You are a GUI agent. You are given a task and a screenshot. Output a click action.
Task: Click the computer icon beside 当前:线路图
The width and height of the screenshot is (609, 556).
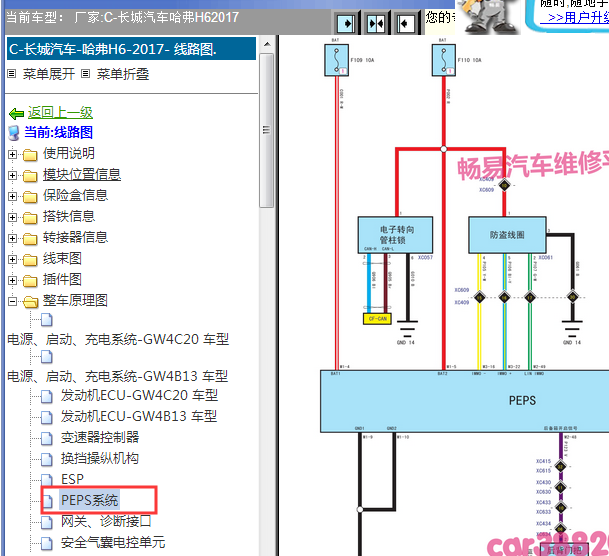(14, 133)
